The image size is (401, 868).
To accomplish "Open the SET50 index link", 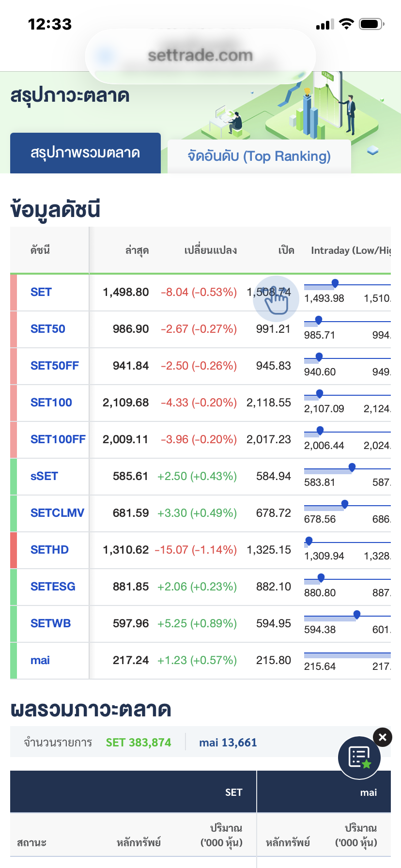I will 48,329.
